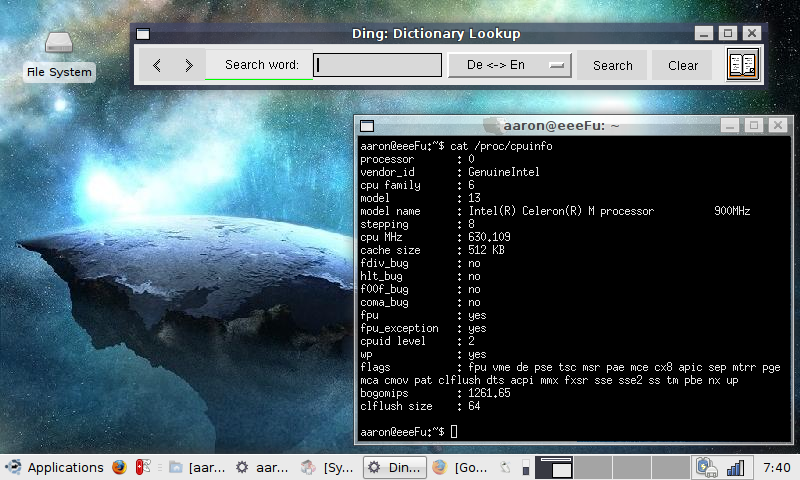Screen dimensions: 800x480
Task: Click the open book dictionary icon
Action: [742, 64]
